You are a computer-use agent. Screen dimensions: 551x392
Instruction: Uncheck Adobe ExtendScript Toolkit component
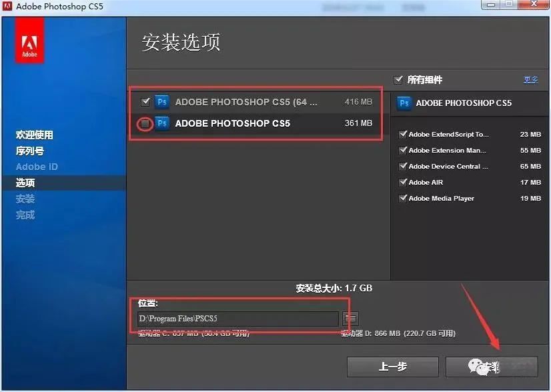403,134
